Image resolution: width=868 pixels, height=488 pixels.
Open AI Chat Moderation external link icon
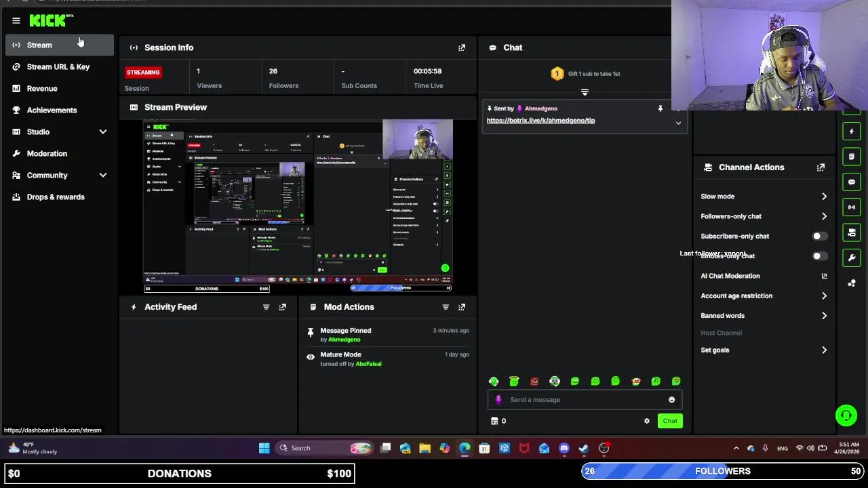(825, 276)
